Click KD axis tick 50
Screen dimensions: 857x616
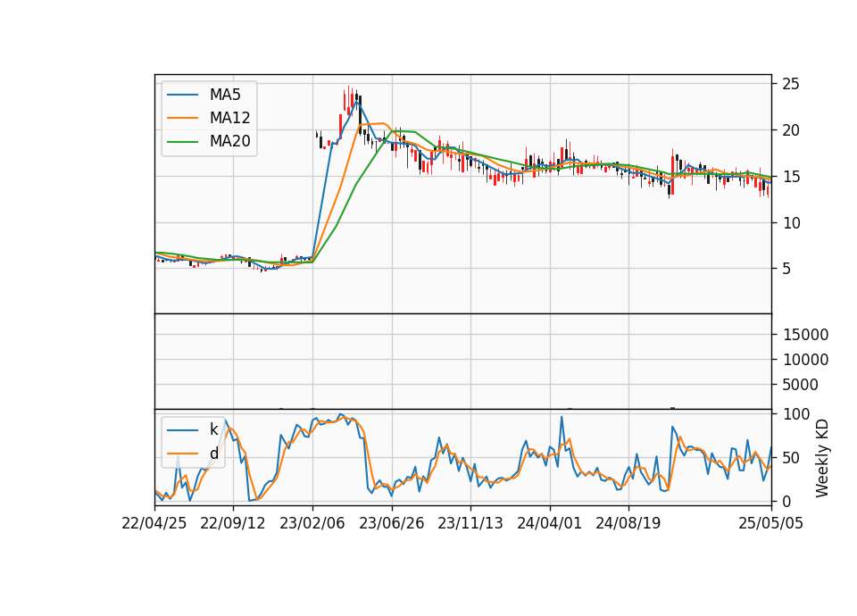point(791,458)
